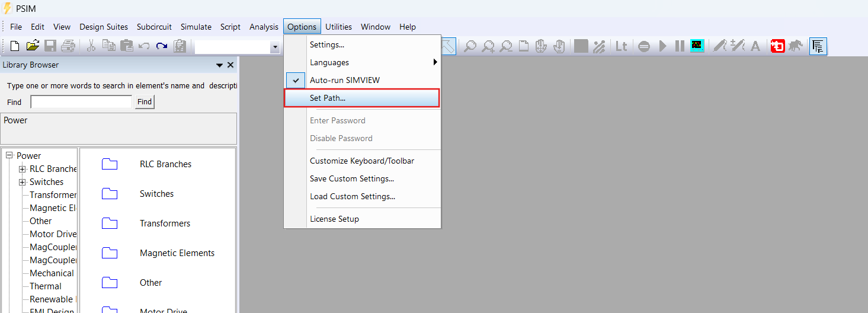Open the toolbar combo box dropdown arrow
The width and height of the screenshot is (868, 313).
275,47
